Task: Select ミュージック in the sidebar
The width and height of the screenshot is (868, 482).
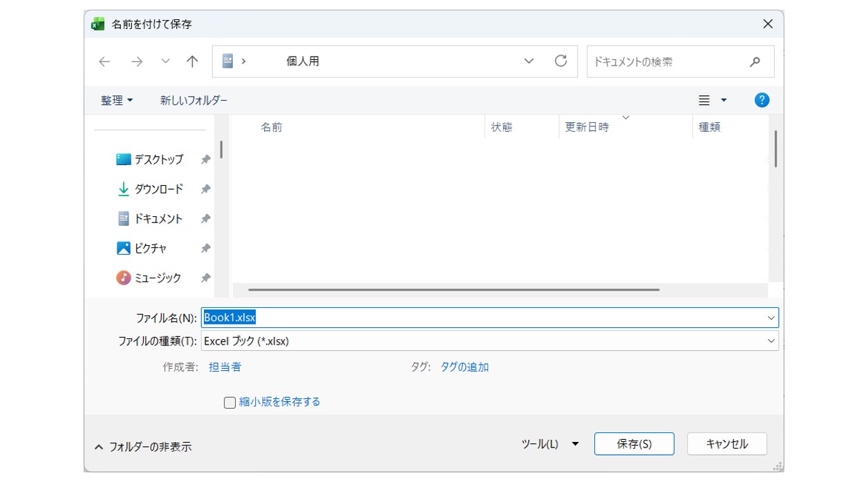Action: [x=159, y=278]
